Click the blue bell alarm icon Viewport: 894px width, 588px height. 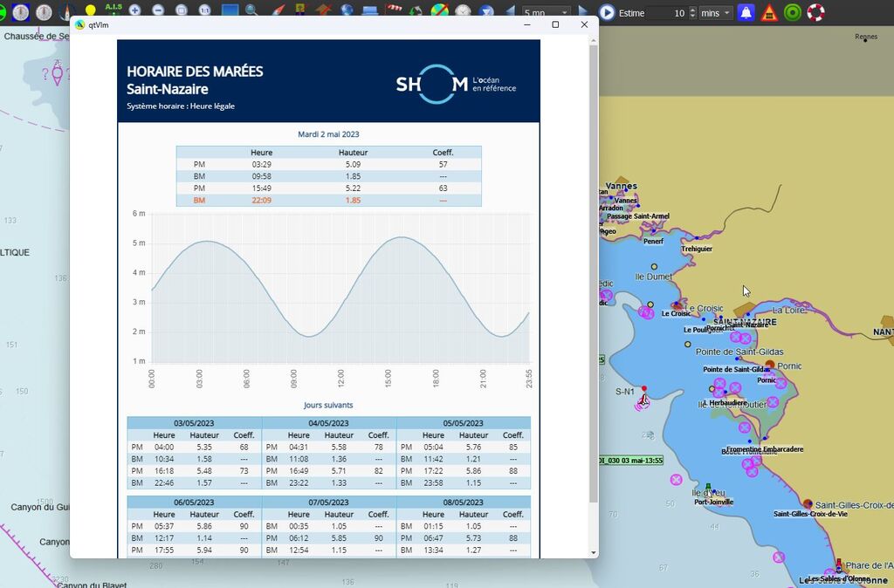click(746, 12)
